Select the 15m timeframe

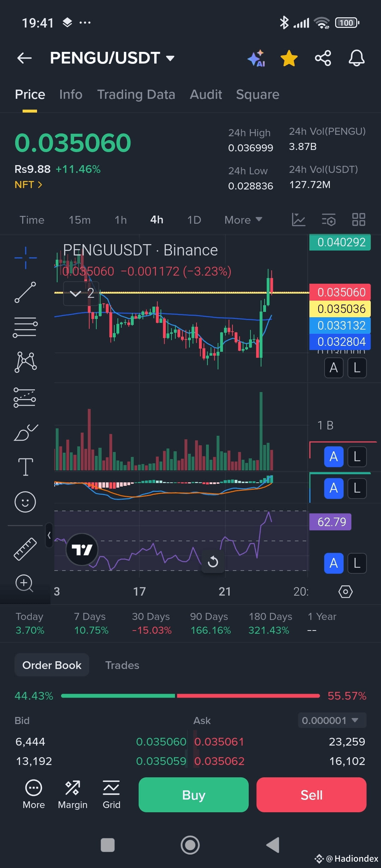point(80,220)
